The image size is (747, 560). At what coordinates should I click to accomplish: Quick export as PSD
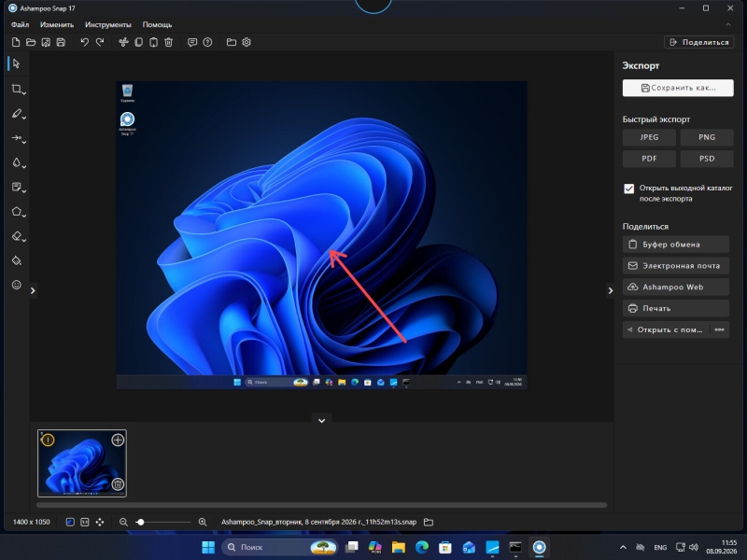point(707,159)
